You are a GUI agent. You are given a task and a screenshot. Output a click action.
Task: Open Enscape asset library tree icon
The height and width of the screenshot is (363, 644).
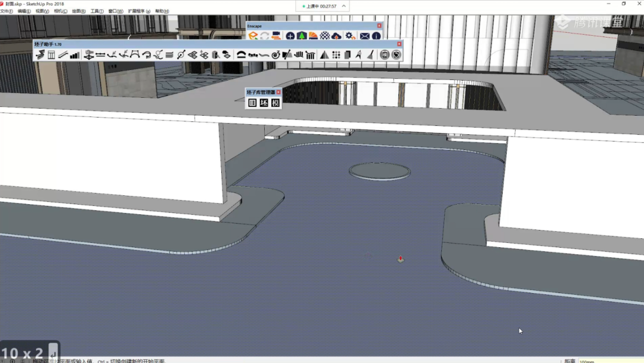pos(302,36)
